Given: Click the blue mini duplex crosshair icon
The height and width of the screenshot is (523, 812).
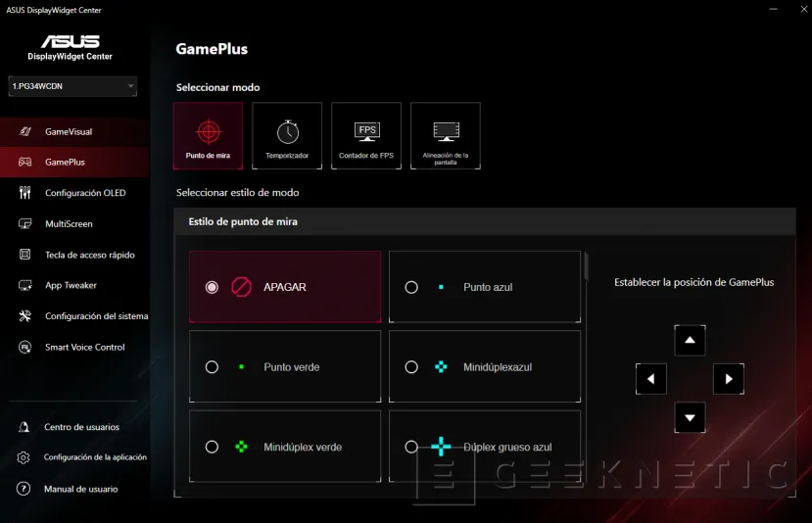Looking at the screenshot, I should tap(441, 366).
